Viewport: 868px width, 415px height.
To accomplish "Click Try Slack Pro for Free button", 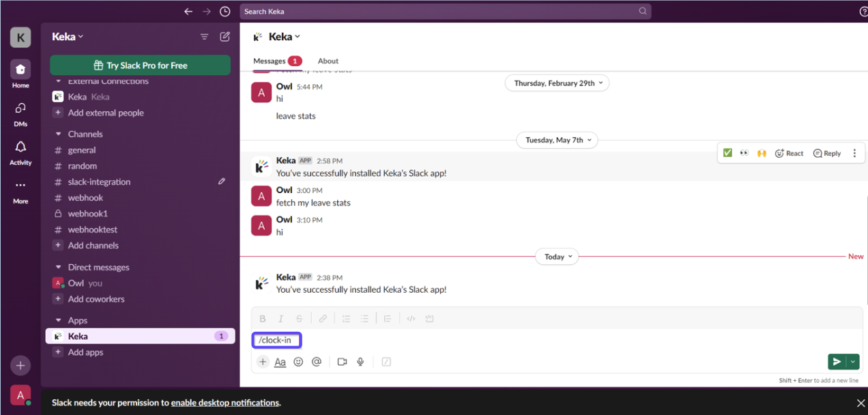I will 140,66.
